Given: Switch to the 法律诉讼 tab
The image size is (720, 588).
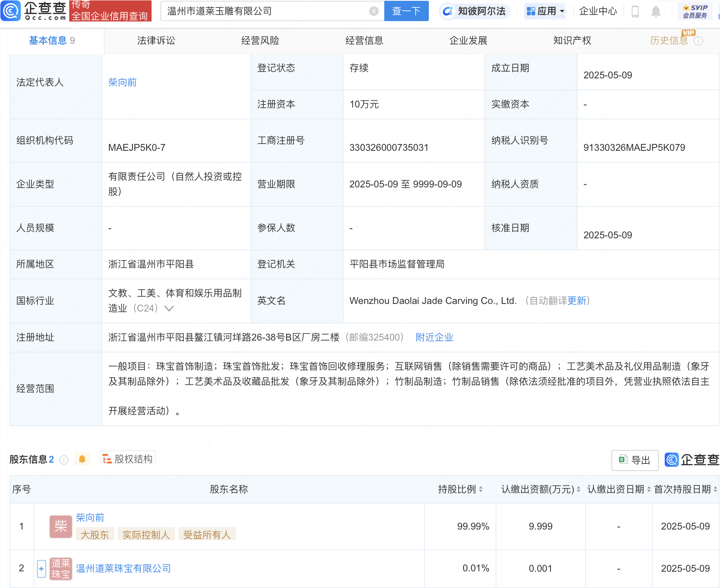Looking at the screenshot, I should [156, 40].
